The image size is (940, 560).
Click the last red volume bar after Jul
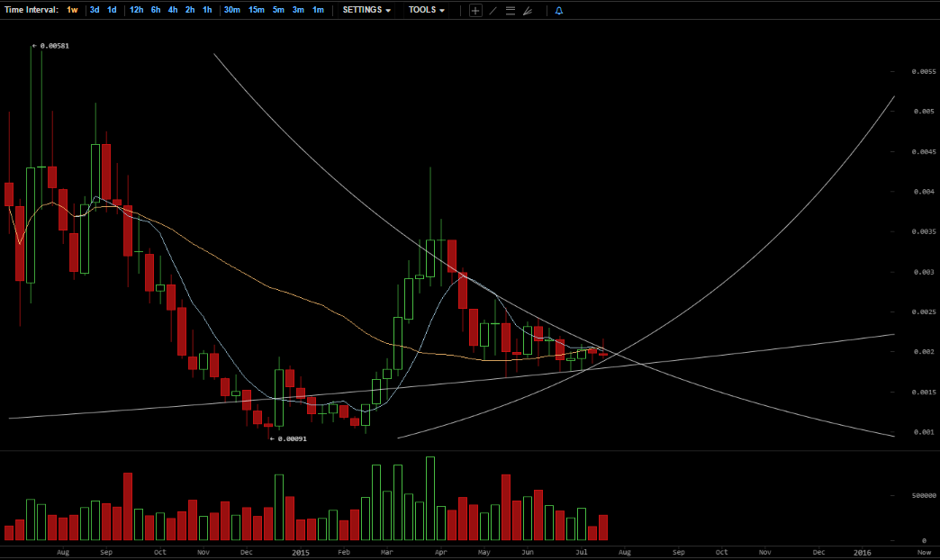(x=603, y=528)
